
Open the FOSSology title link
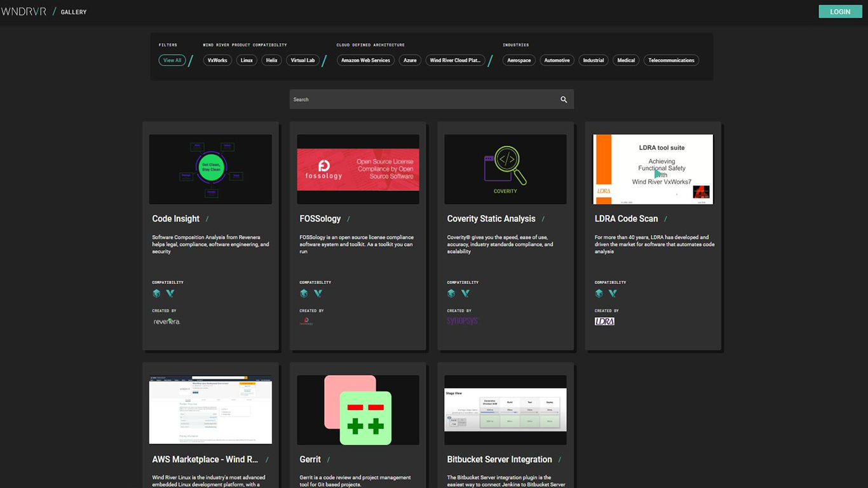coord(320,219)
